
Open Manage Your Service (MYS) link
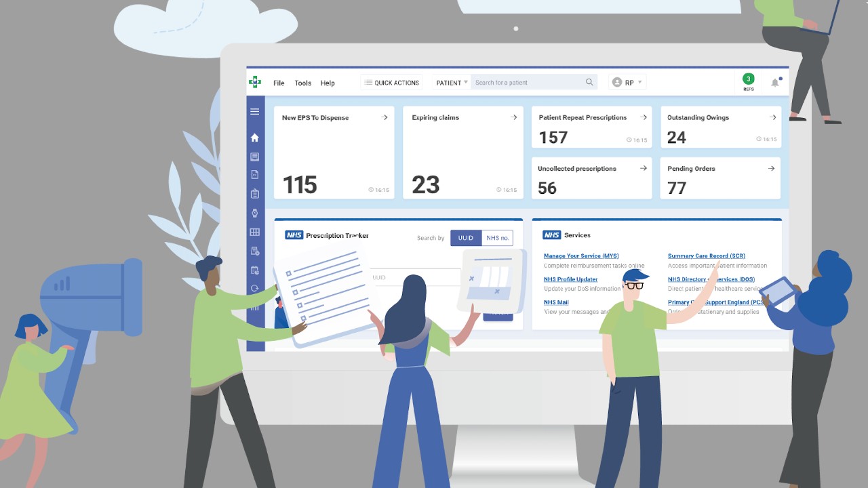point(581,256)
